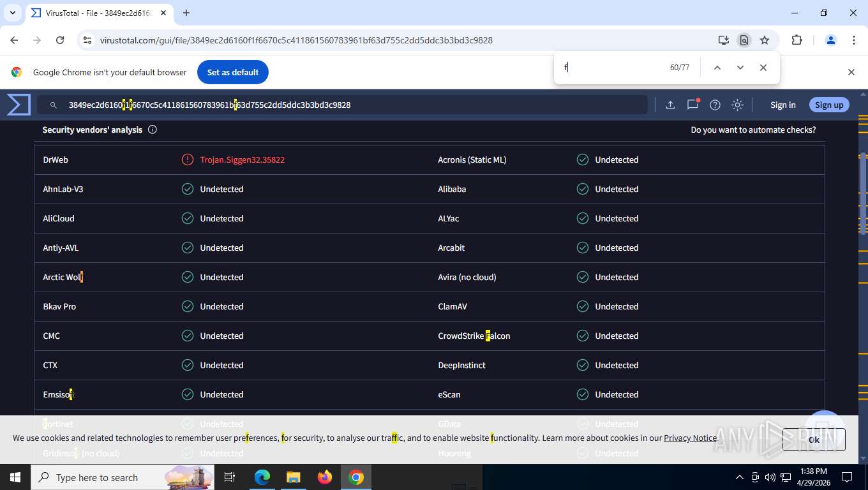Close the VirusTotal tab
This screenshot has width=868, height=490.
click(163, 13)
